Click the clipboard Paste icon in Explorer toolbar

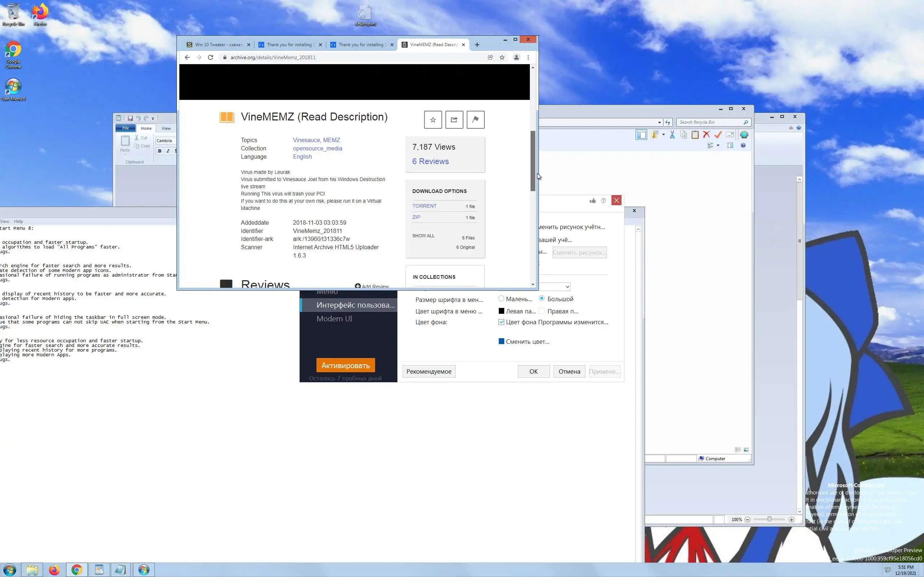tap(695, 135)
